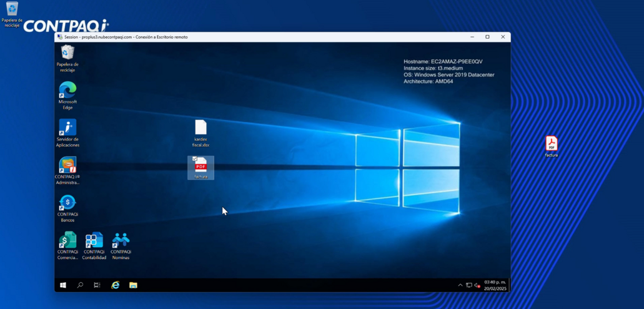
Task: Click the Microsoft Edge icon in remote desktop
Action: [67, 91]
